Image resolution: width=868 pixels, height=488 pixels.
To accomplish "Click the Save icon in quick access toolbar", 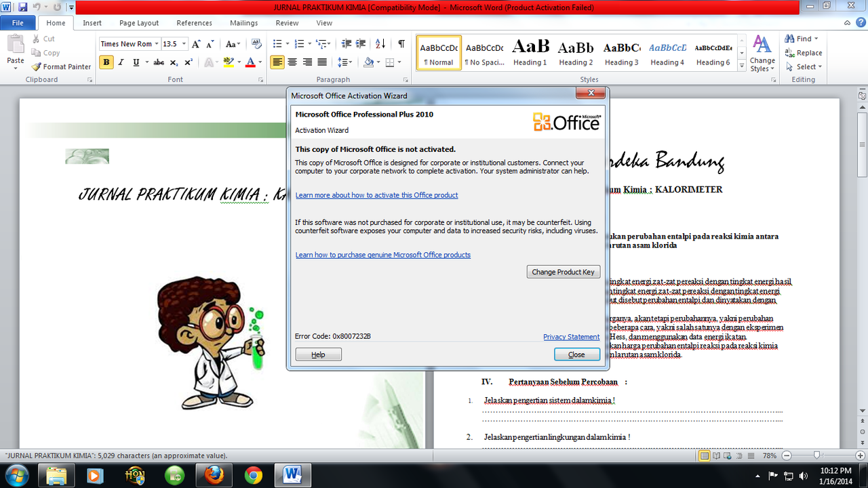I will tap(23, 7).
